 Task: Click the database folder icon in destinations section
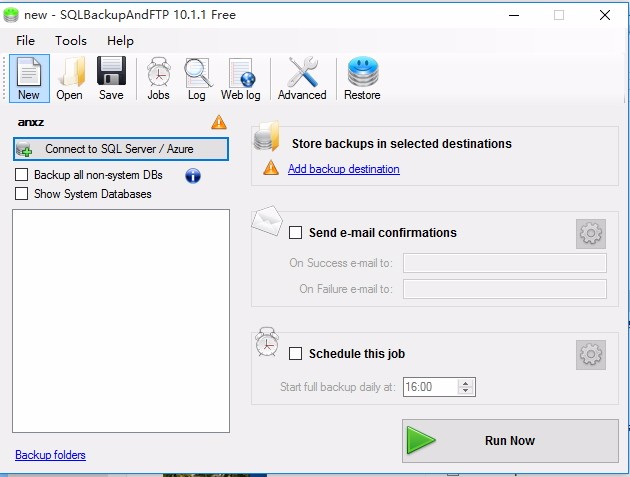click(x=267, y=136)
